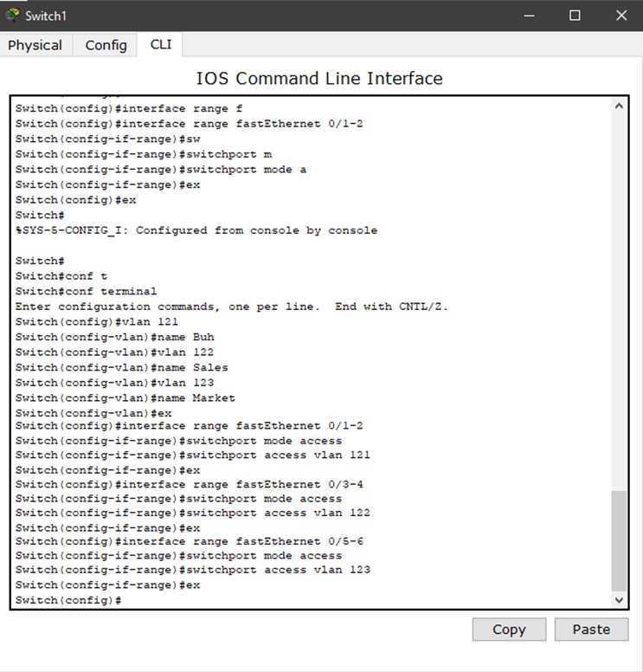Screen dimensions: 643x672
Task: Click 'Enter configuration commands' message line
Action: click(232, 307)
